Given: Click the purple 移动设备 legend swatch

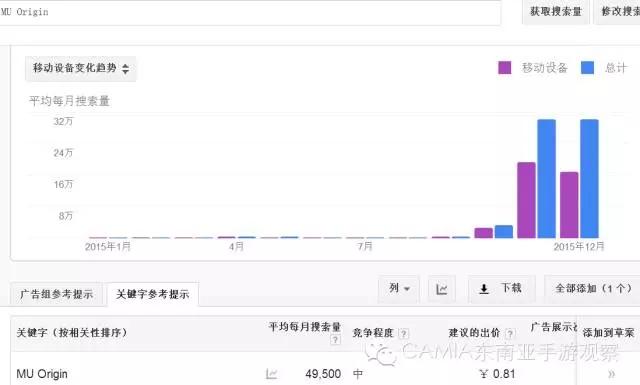Looking at the screenshot, I should pyautogui.click(x=504, y=68).
